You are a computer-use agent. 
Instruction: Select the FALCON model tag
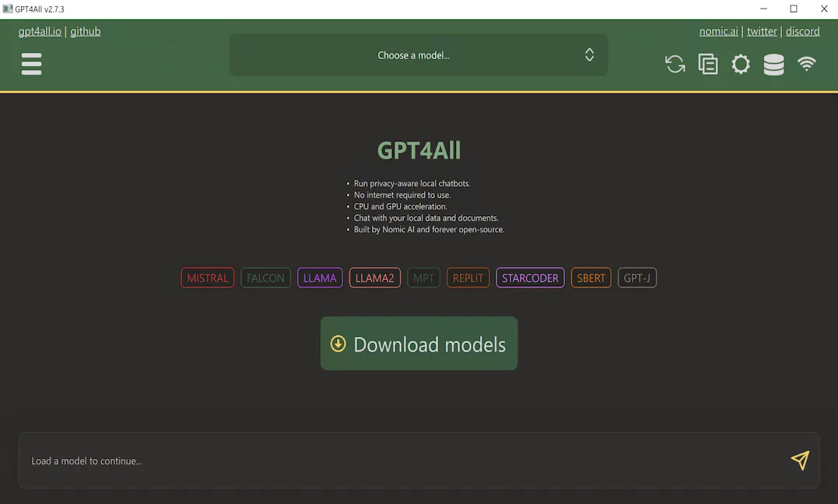(x=265, y=278)
